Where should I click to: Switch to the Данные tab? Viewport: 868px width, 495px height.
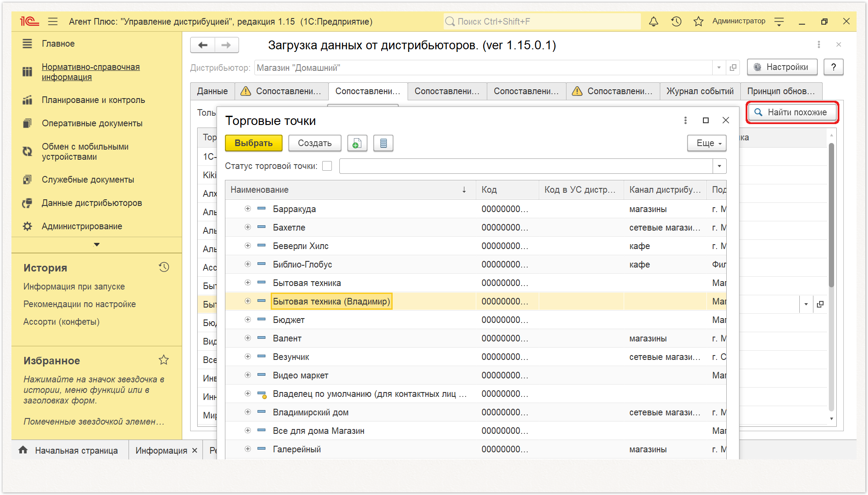coord(212,91)
